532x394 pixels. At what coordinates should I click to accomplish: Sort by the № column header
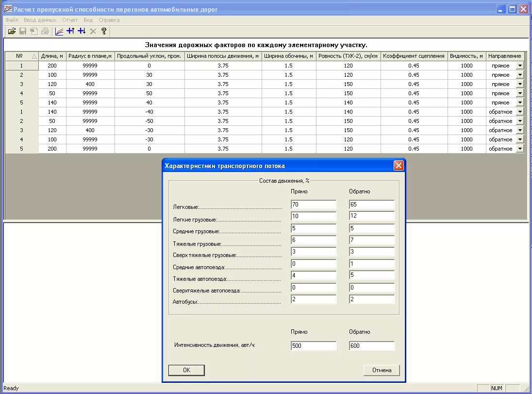tap(22, 56)
